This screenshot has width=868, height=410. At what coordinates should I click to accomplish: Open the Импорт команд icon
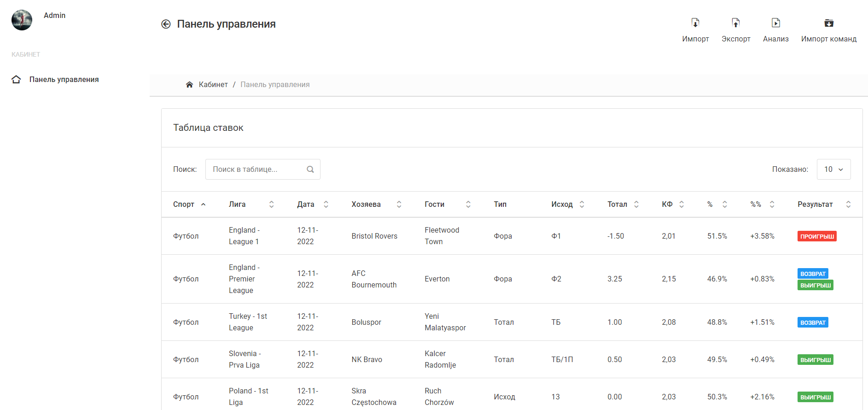pos(829,23)
